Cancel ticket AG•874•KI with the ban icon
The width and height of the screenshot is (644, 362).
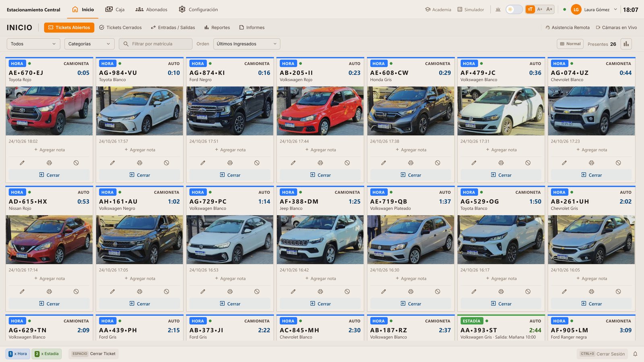coord(257,163)
